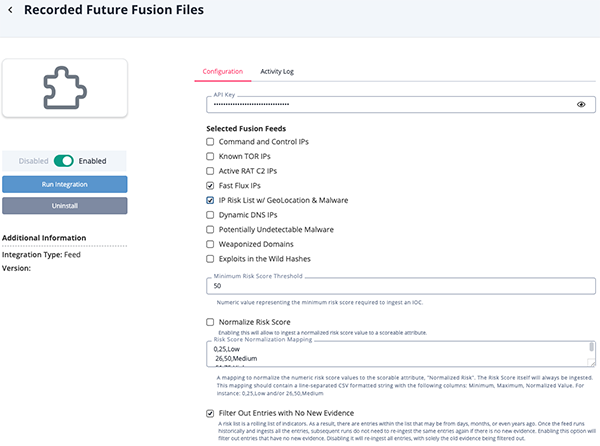The width and height of the screenshot is (600, 446).
Task: Check the Weaponized Domains feed
Action: tap(211, 244)
